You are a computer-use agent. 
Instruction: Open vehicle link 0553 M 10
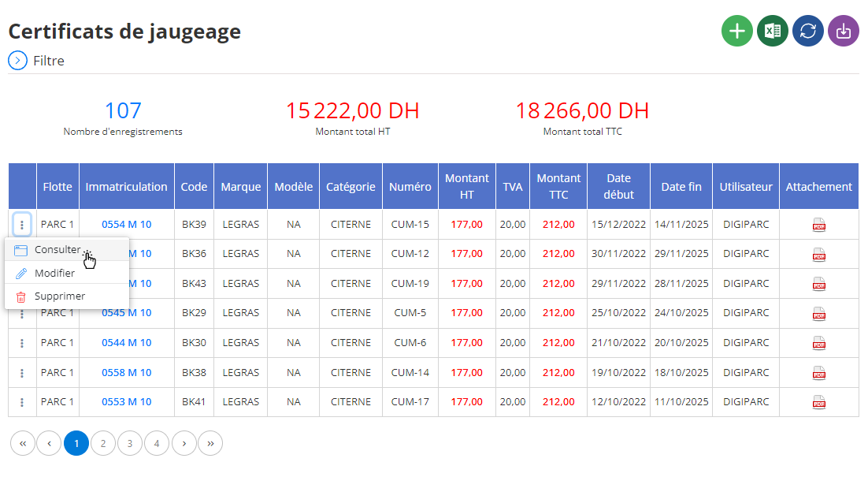[126, 402]
